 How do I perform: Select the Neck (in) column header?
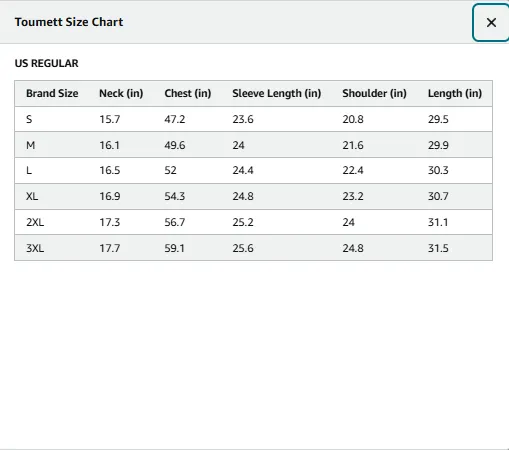click(121, 93)
